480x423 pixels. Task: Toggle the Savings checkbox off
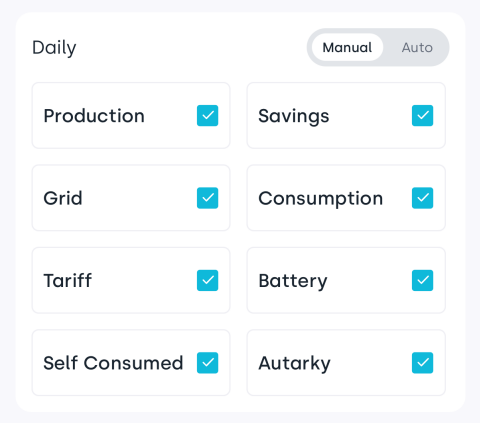(422, 116)
